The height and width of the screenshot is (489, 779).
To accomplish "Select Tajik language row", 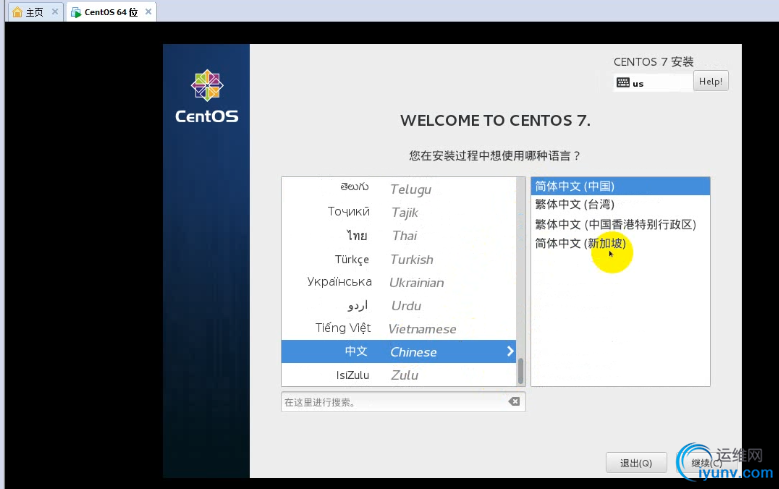I will coord(399,212).
